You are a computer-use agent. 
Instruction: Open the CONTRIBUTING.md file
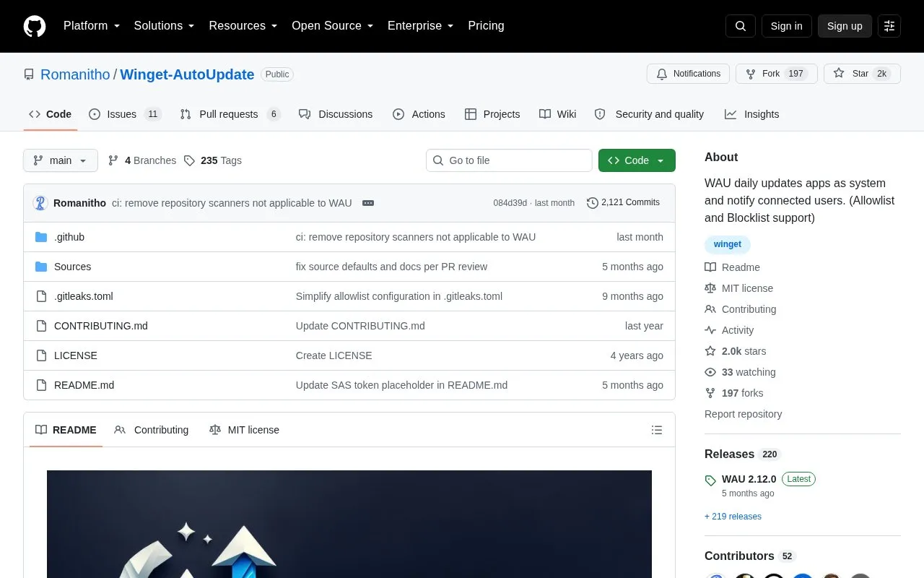101,326
